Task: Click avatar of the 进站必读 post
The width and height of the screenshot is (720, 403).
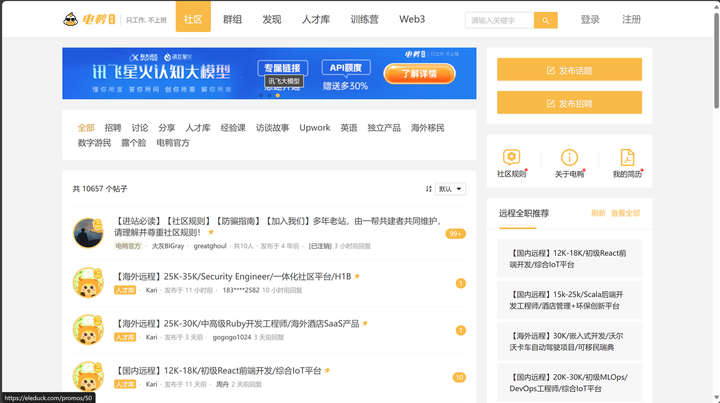Action: [x=88, y=233]
